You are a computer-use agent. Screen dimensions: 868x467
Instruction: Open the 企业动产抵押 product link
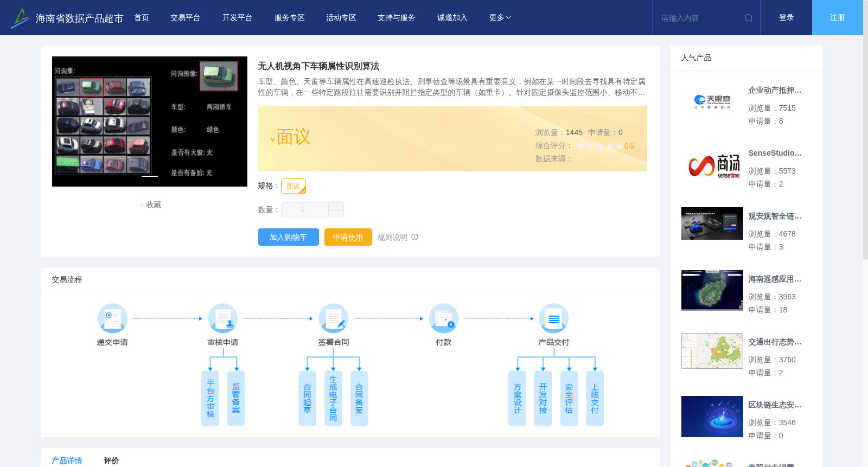pyautogui.click(x=775, y=91)
